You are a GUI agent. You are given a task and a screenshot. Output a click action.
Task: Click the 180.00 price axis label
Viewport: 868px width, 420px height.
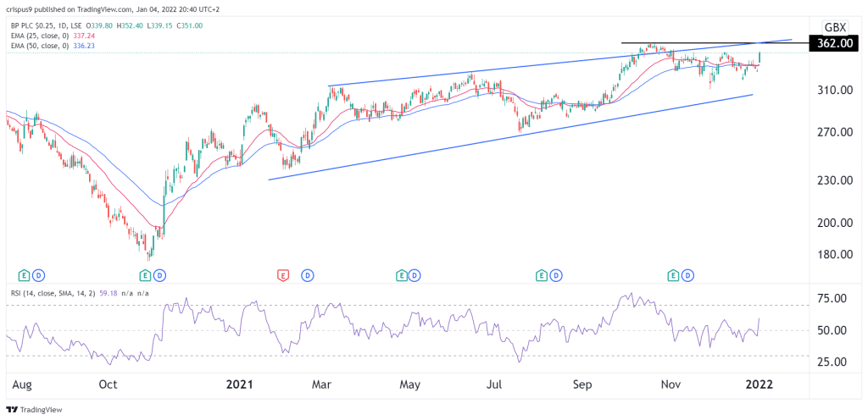click(834, 255)
